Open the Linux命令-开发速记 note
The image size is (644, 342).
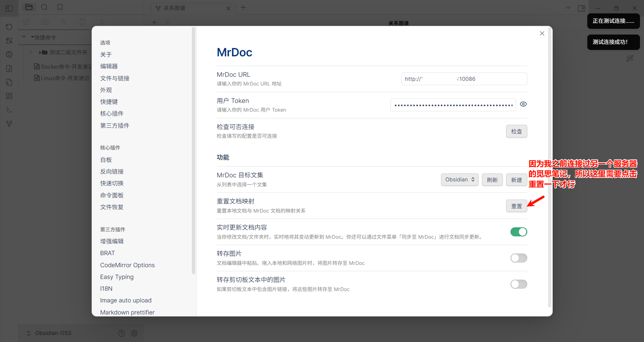62,78
